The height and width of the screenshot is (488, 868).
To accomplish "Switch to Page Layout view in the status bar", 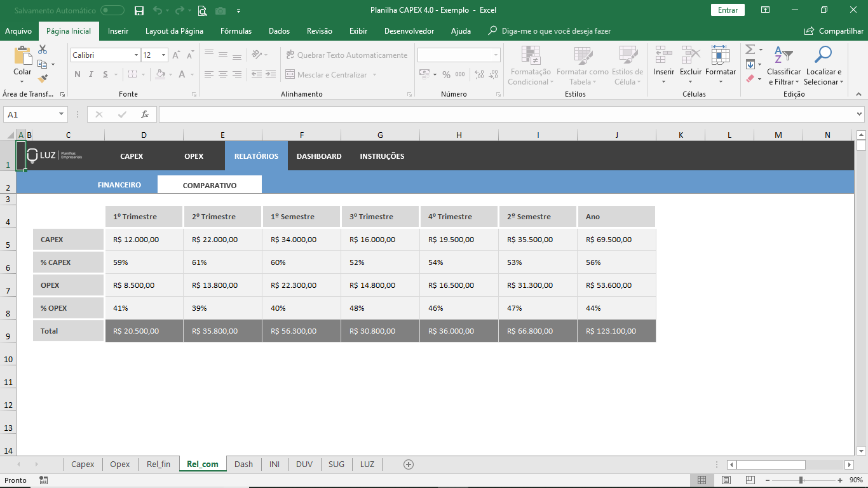I will click(x=726, y=480).
